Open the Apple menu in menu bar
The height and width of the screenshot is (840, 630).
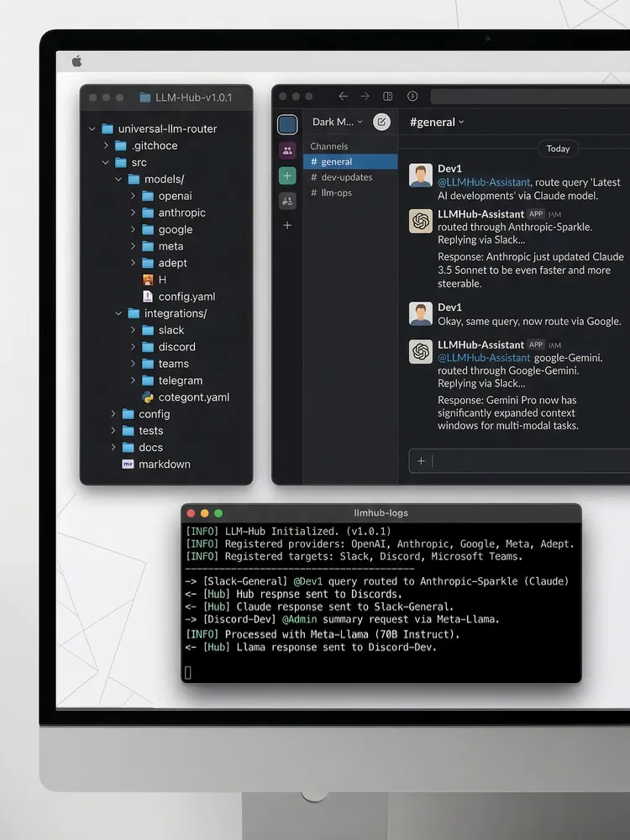click(76, 61)
